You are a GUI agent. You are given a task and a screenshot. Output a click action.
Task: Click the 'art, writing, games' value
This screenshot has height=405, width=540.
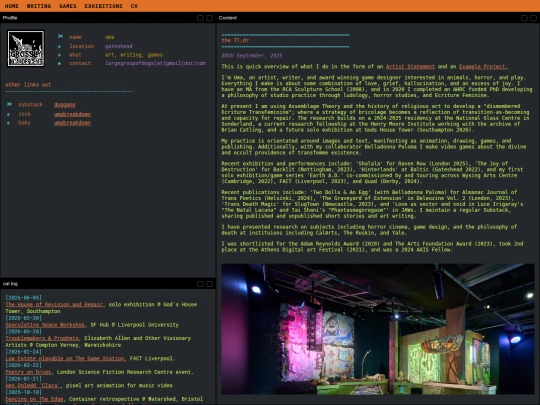[134, 55]
